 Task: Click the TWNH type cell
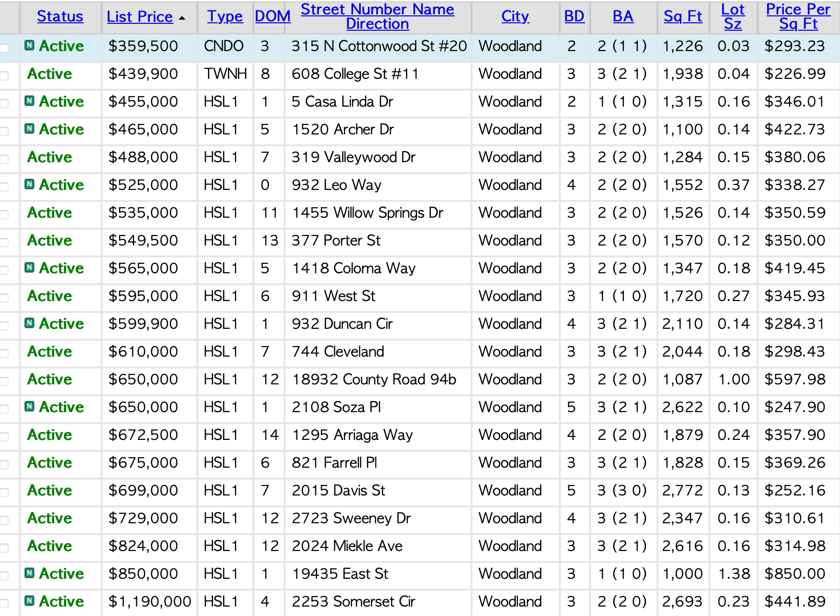[226, 74]
